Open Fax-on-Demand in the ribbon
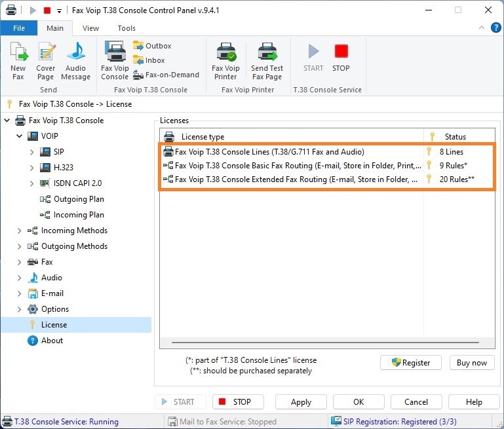Viewport: 504px width, 429px height. 166,75
